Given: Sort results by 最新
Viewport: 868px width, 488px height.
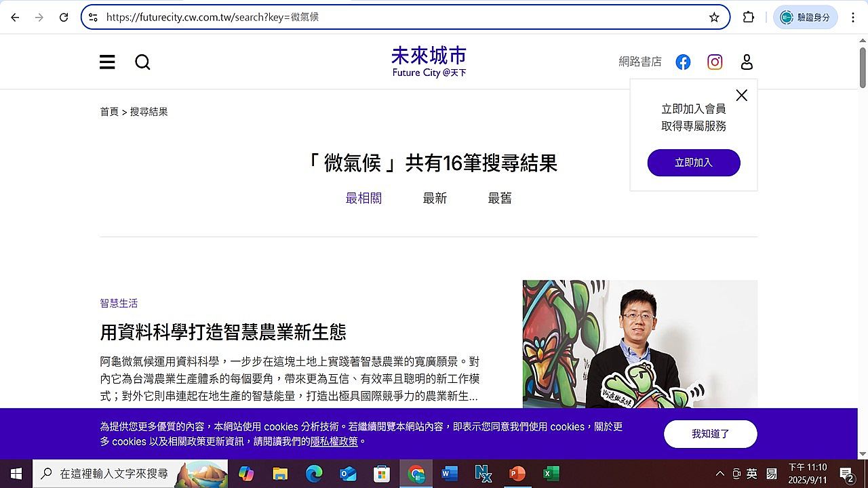Looking at the screenshot, I should pos(435,198).
